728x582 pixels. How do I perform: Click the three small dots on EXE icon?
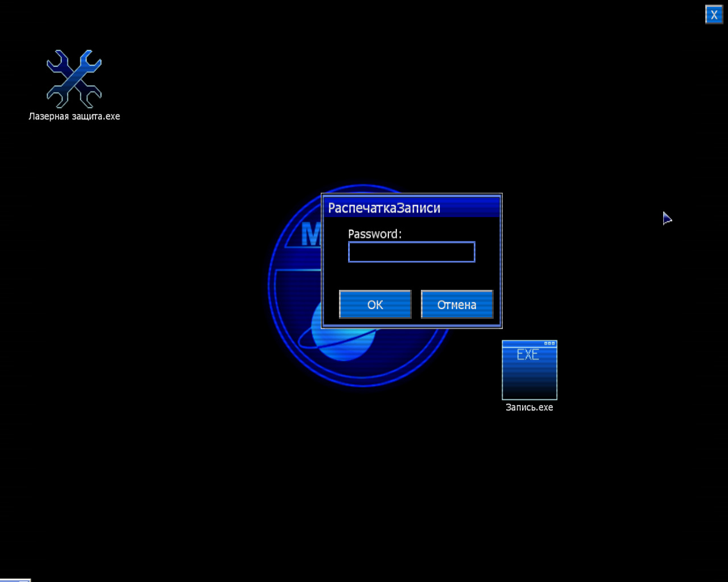tap(549, 343)
